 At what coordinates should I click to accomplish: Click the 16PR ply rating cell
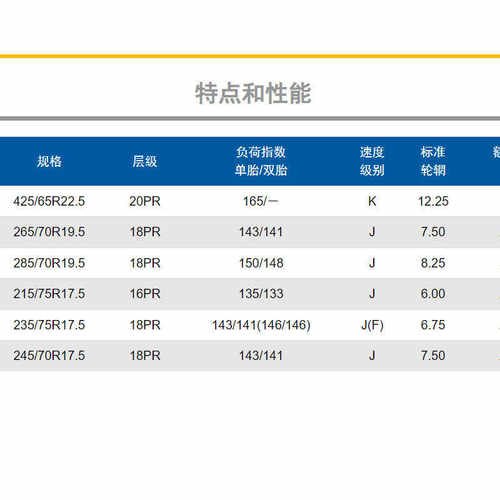145,294
